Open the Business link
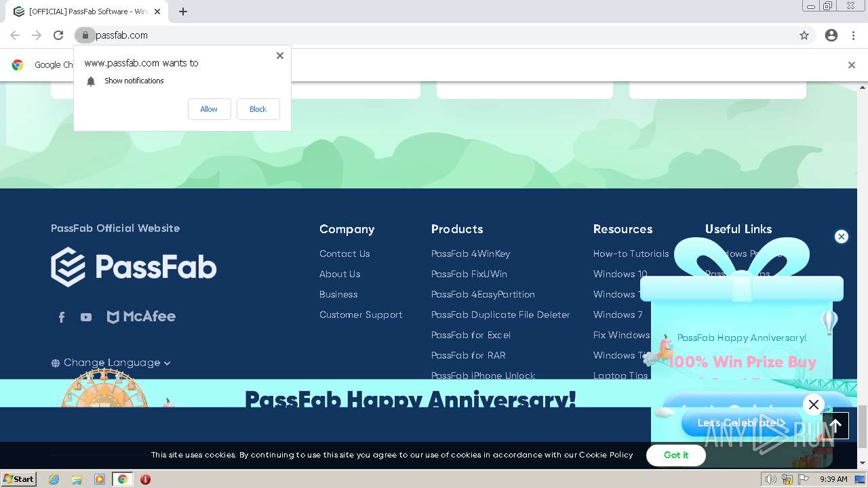 (338, 294)
